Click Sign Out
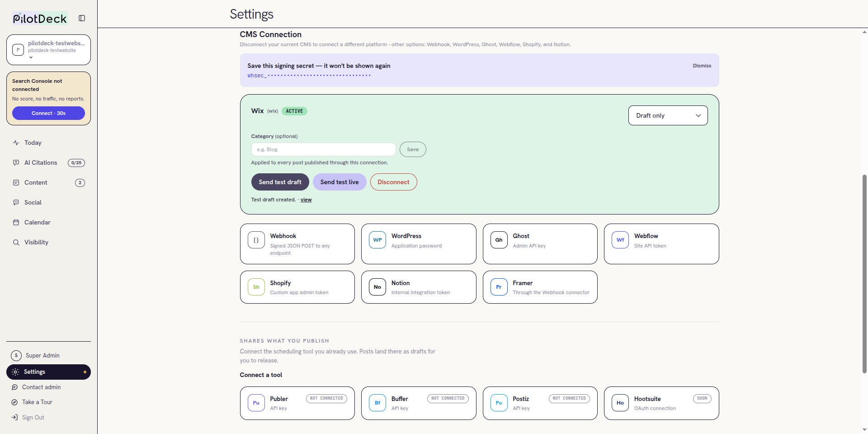 pyautogui.click(x=48, y=417)
